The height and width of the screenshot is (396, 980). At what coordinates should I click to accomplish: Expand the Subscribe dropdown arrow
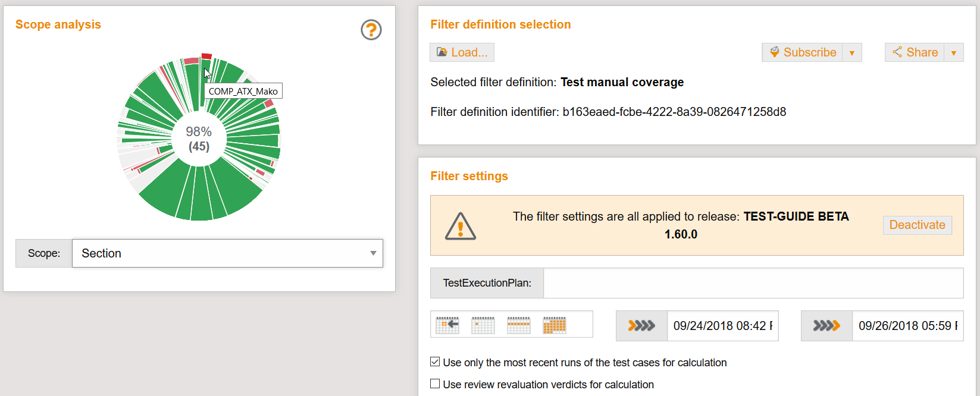(852, 53)
